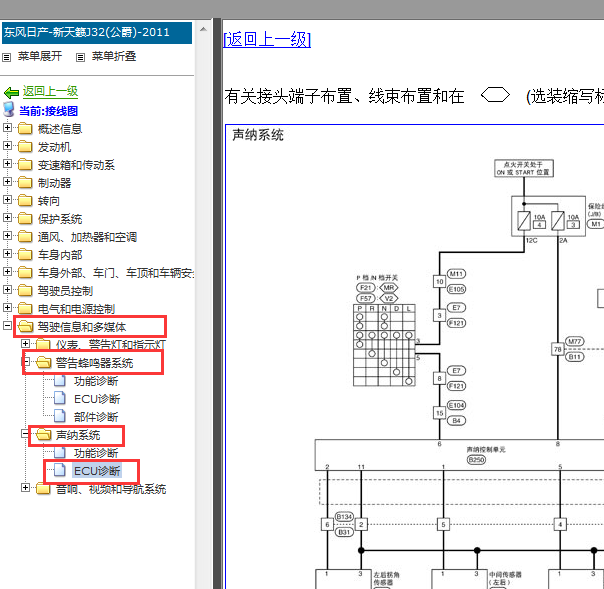The height and width of the screenshot is (589, 604).
Task: Expand the 概述信息 tree node
Action: pos(7,127)
